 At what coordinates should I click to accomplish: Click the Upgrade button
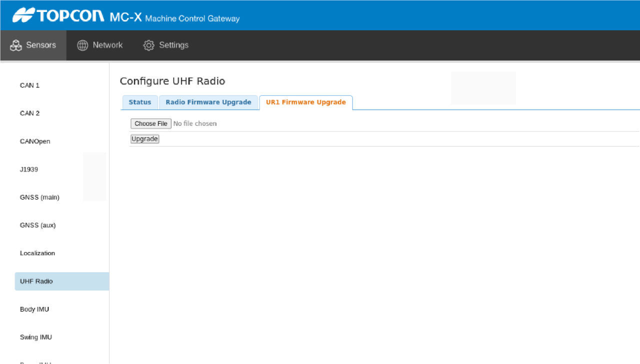click(144, 139)
